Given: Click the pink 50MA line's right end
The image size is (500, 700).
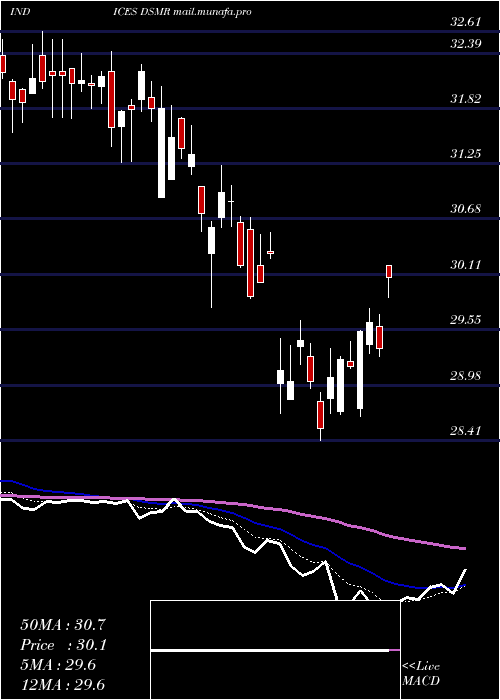Looking at the screenshot, I should [463, 548].
